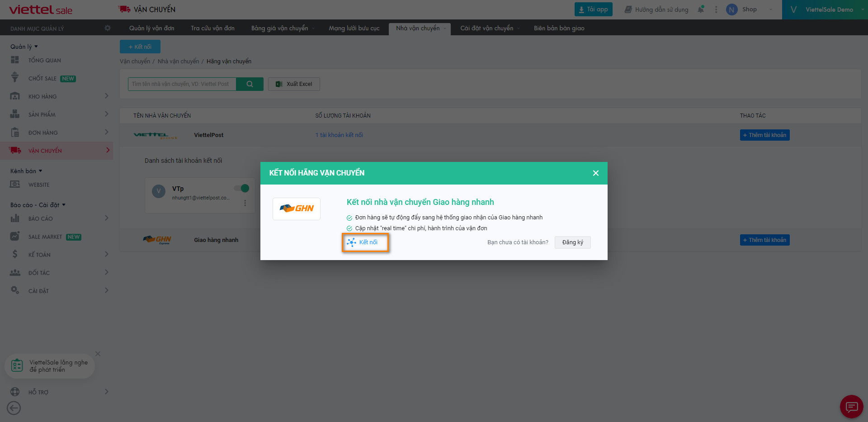The width and height of the screenshot is (868, 422).
Task: Open the Mạng lưới bưu cục tab
Action: (x=354, y=28)
